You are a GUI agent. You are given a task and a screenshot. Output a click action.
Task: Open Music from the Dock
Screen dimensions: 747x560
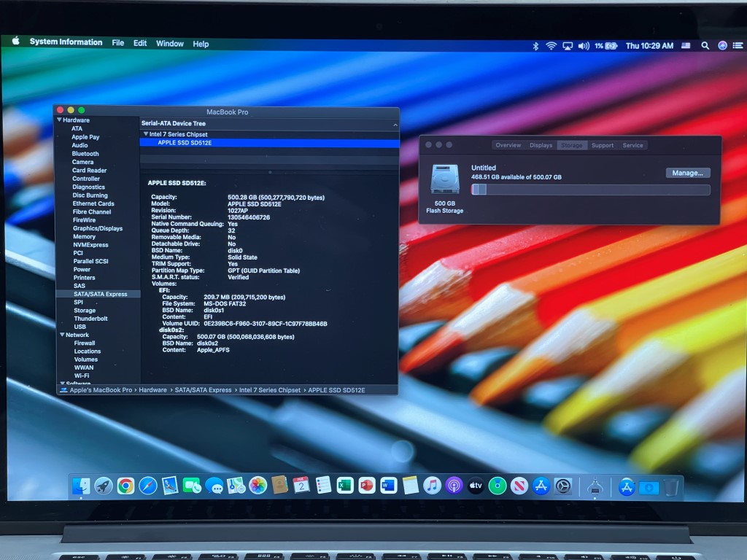click(432, 486)
